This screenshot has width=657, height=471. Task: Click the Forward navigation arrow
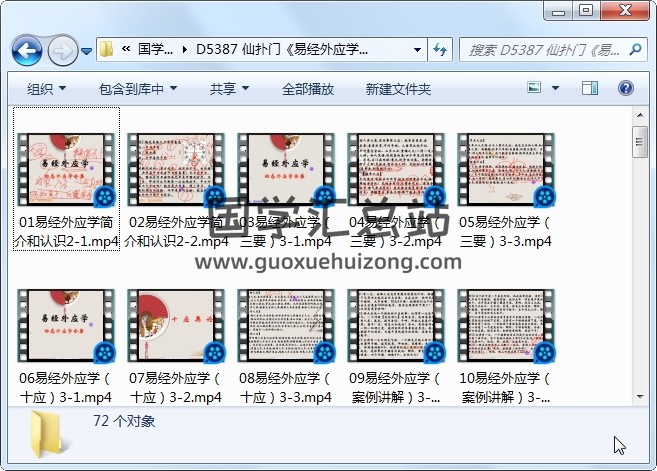[63, 51]
